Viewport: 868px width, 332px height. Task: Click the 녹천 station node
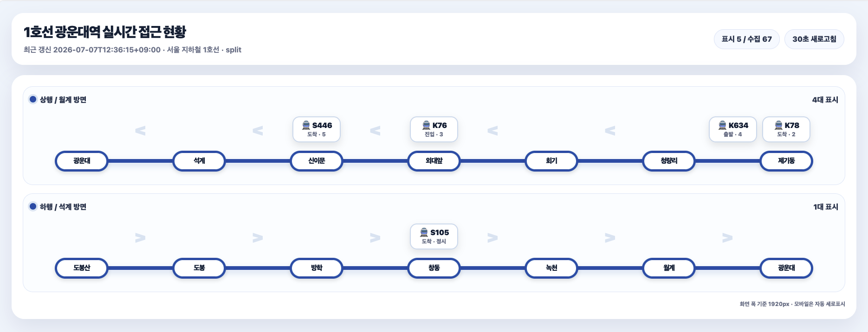[x=551, y=268]
